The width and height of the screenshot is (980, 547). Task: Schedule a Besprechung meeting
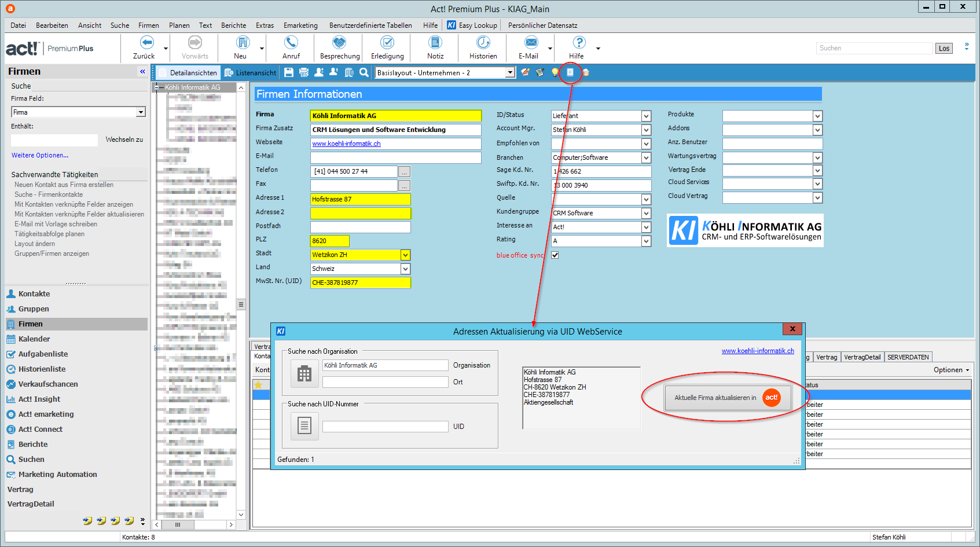pos(339,42)
